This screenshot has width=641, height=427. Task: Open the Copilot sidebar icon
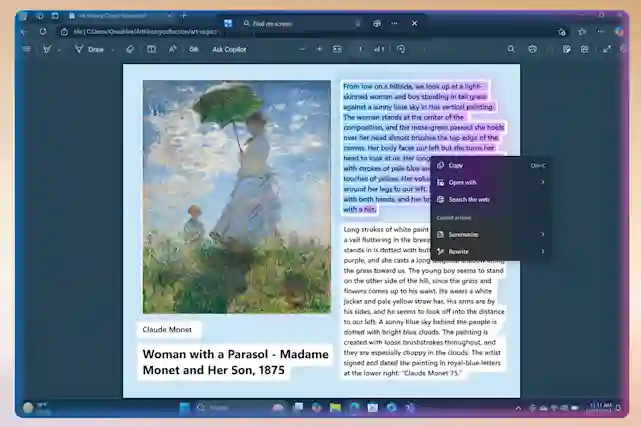[619, 31]
